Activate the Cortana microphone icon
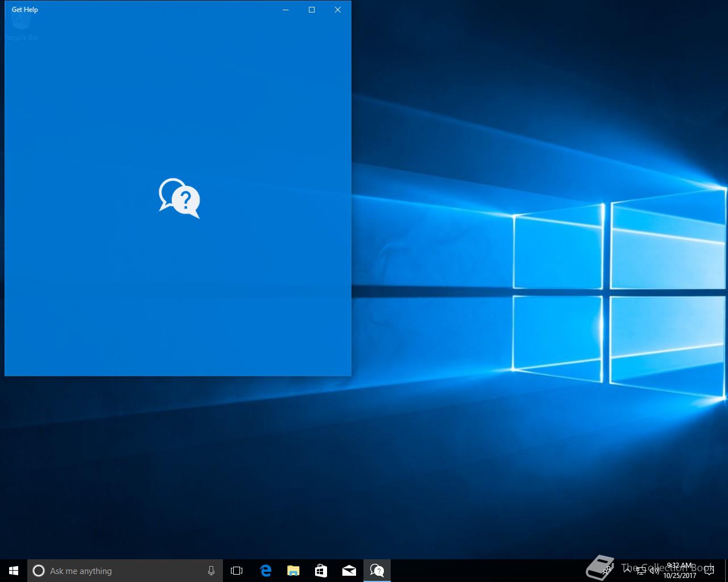Image resolution: width=728 pixels, height=582 pixels. pos(211,571)
